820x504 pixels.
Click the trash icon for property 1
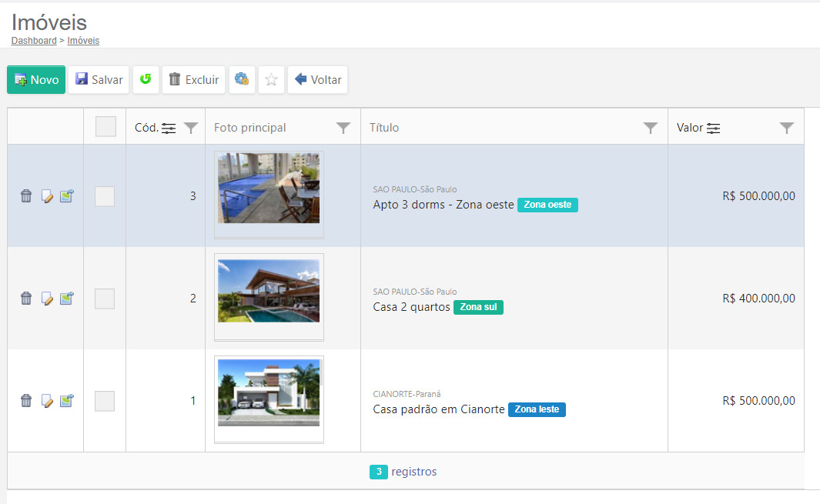[x=26, y=401]
